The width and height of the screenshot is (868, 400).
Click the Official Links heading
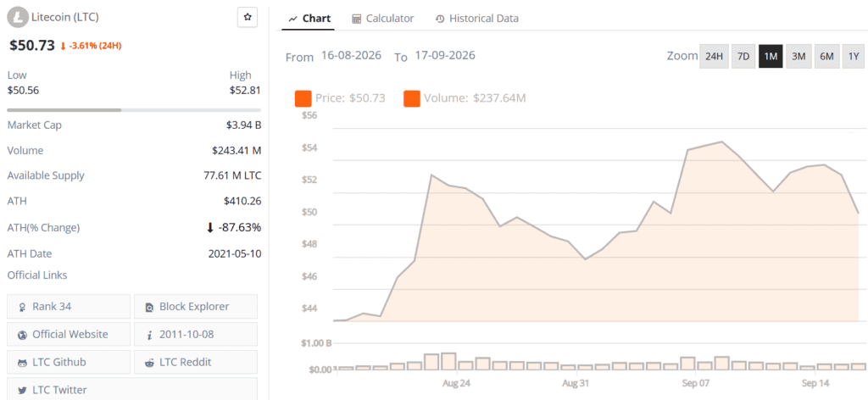37,275
